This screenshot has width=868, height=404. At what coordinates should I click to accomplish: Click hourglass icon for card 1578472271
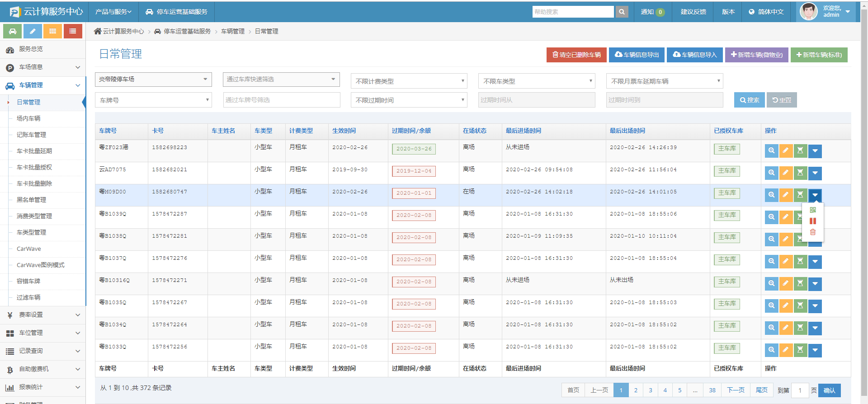pos(800,283)
